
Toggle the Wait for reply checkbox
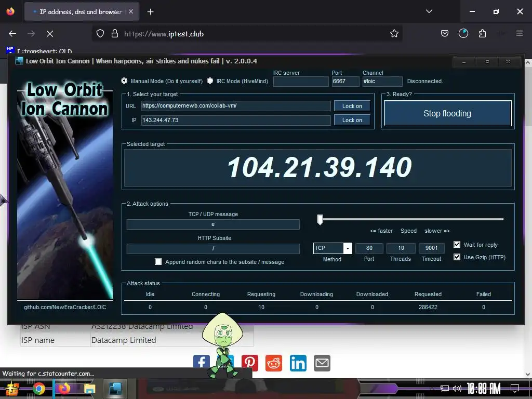pyautogui.click(x=457, y=244)
